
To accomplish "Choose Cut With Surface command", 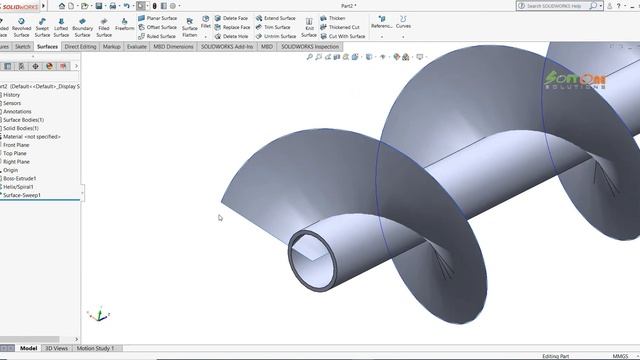I will tap(343, 36).
